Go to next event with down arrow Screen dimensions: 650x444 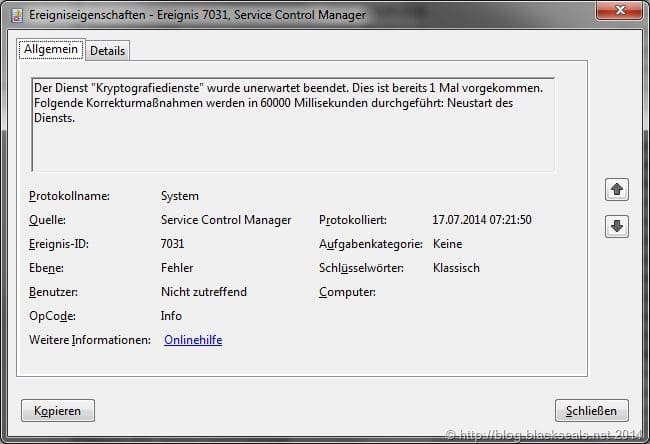point(617,226)
